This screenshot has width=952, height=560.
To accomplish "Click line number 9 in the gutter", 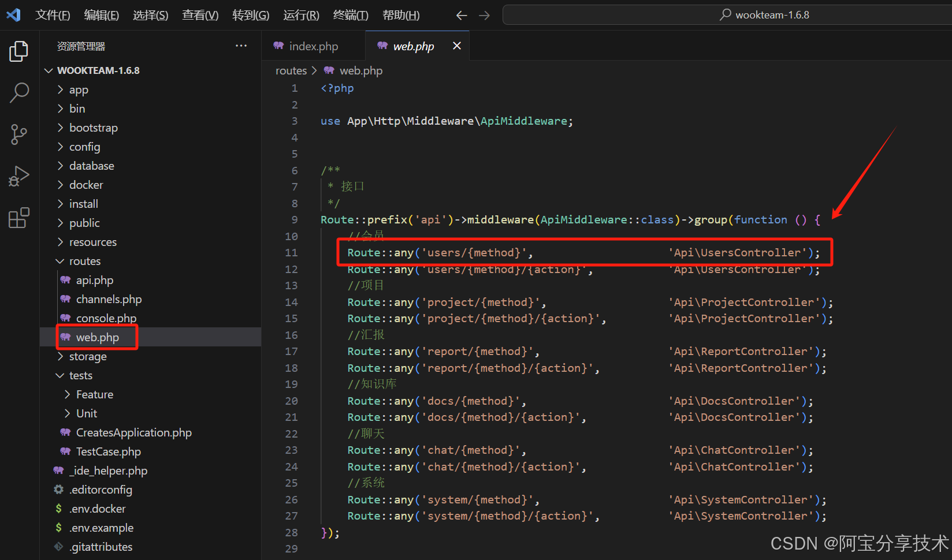I will pyautogui.click(x=295, y=219).
